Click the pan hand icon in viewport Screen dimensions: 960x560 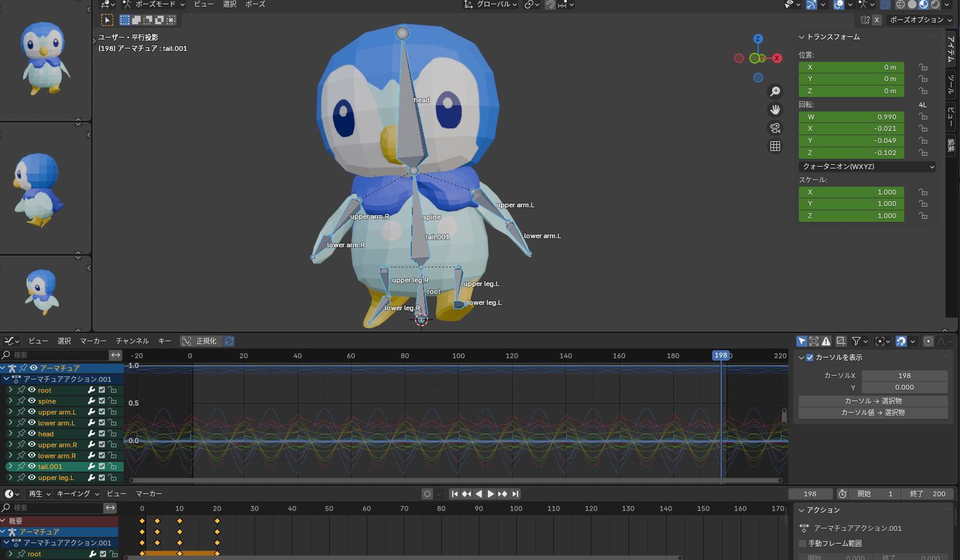click(775, 110)
